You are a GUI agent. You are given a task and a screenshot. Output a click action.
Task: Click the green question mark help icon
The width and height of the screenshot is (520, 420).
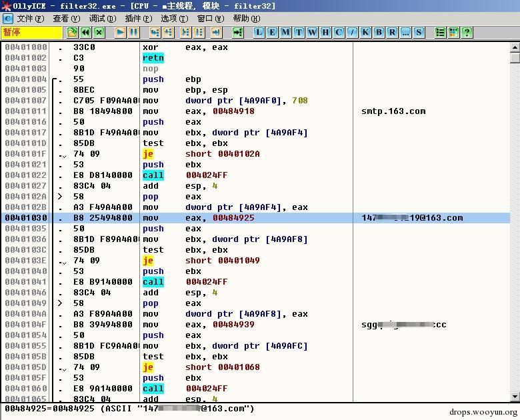tap(467, 32)
